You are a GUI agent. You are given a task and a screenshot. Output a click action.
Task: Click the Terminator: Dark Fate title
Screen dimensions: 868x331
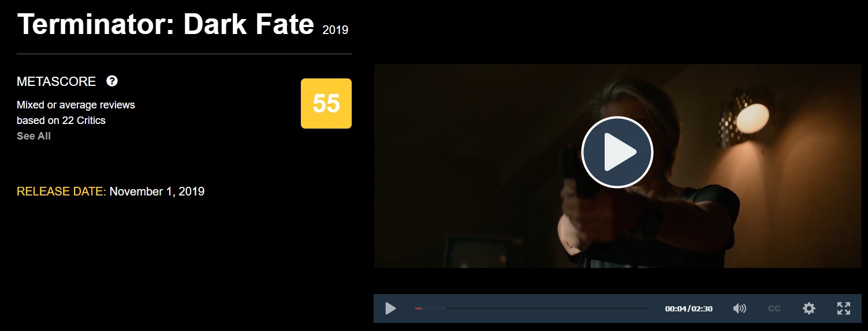166,24
